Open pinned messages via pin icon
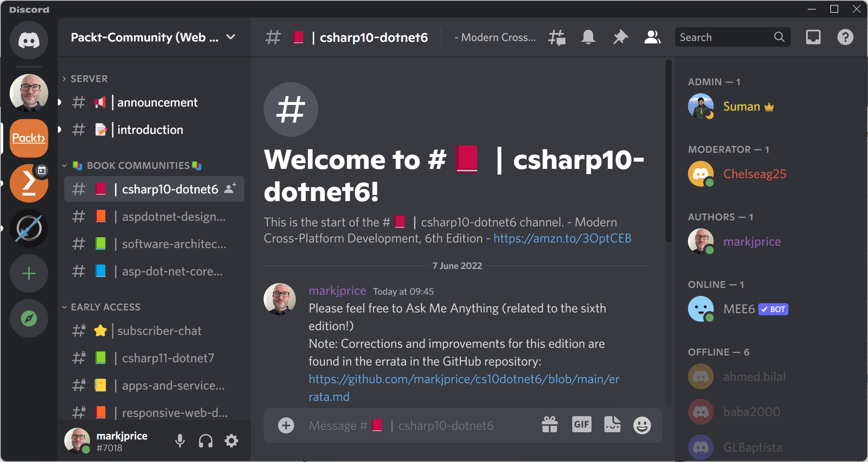The width and height of the screenshot is (868, 462). (620, 37)
